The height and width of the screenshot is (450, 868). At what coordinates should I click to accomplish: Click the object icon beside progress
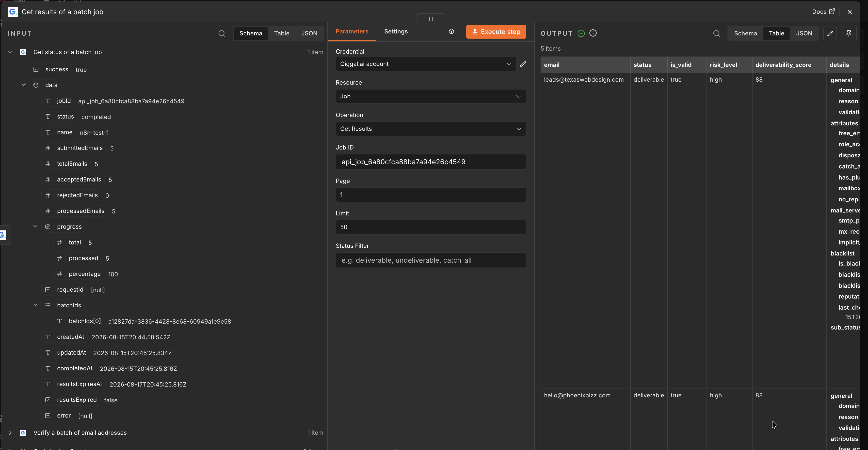(48, 227)
